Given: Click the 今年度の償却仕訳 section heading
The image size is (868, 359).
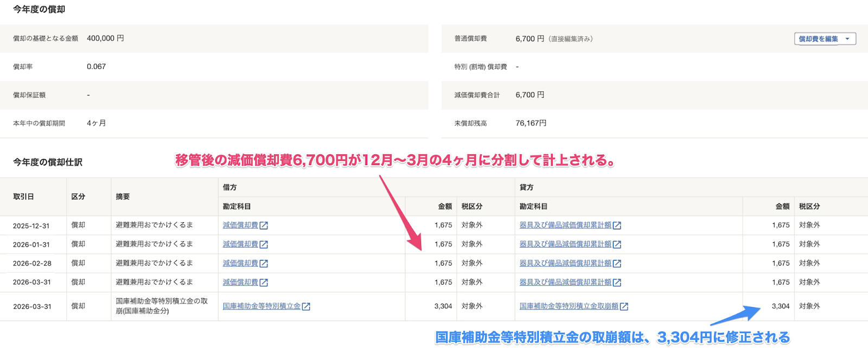Looking at the screenshot, I should click(x=48, y=162).
